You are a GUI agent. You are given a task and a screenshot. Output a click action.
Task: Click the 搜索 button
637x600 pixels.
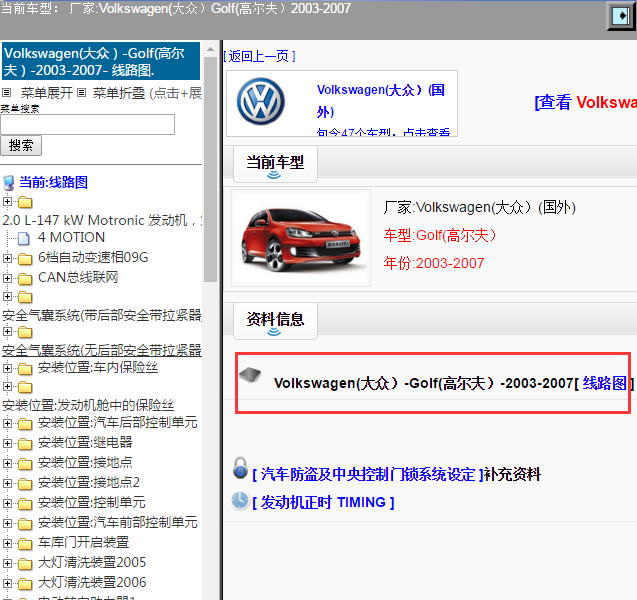coord(21,145)
